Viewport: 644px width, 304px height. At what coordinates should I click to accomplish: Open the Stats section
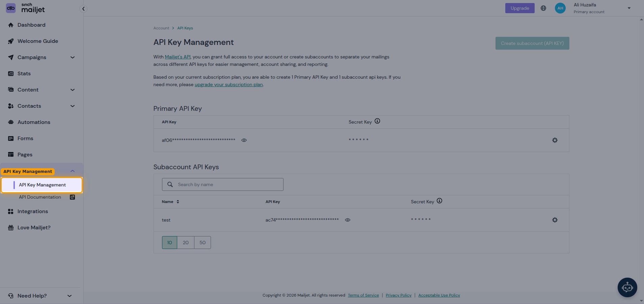(24, 74)
